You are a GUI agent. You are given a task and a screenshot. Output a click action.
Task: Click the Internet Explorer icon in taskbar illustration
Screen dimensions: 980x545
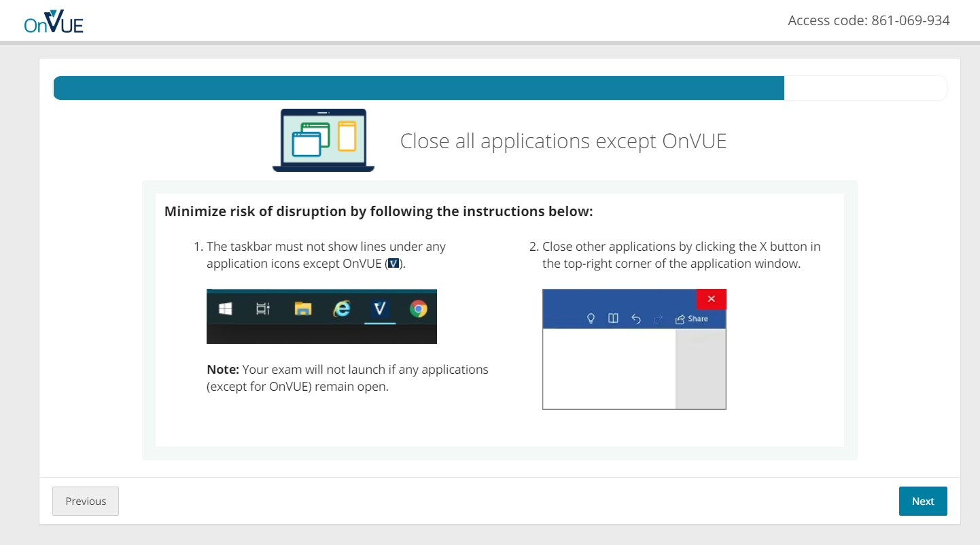pyautogui.click(x=341, y=309)
